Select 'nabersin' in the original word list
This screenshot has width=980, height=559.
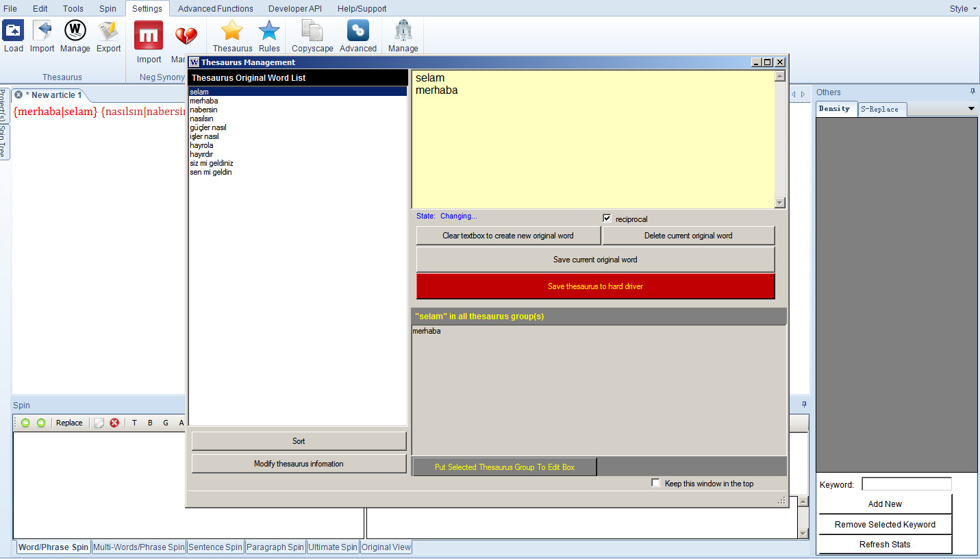[203, 110]
